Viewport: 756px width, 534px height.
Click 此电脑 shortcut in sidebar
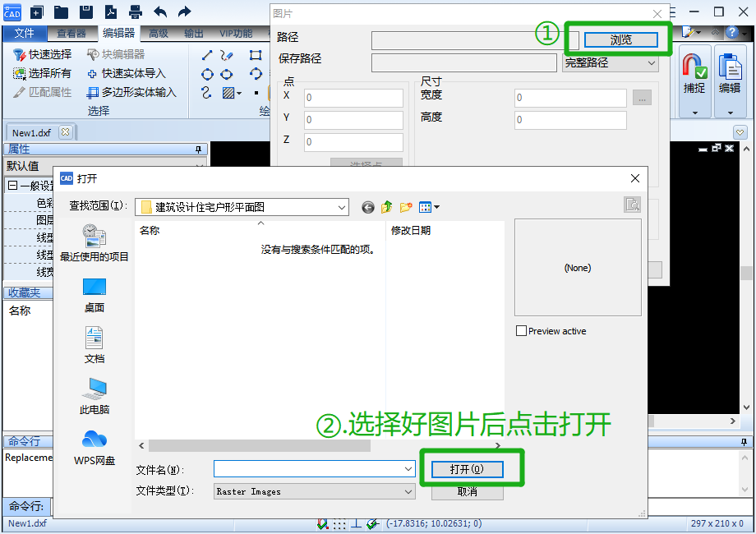94,396
